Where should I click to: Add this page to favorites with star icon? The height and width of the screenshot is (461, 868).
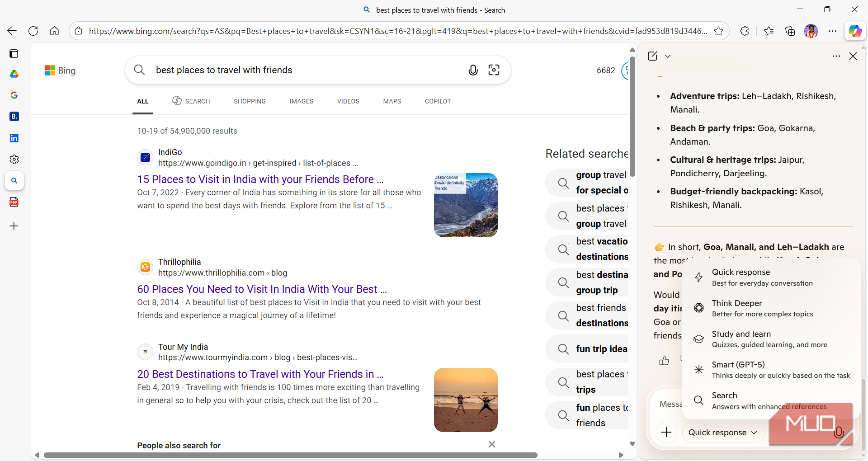pos(718,31)
